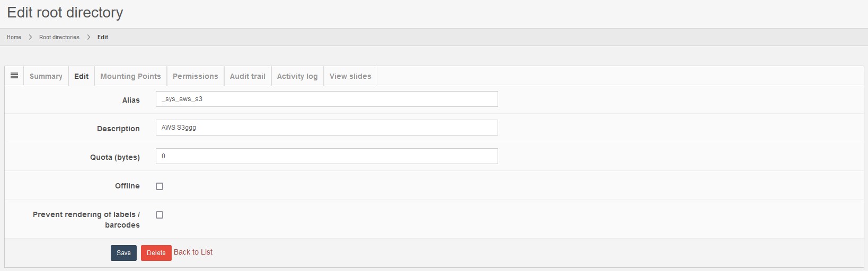
Task: Open Root directories breadcrumb link
Action: coord(59,37)
